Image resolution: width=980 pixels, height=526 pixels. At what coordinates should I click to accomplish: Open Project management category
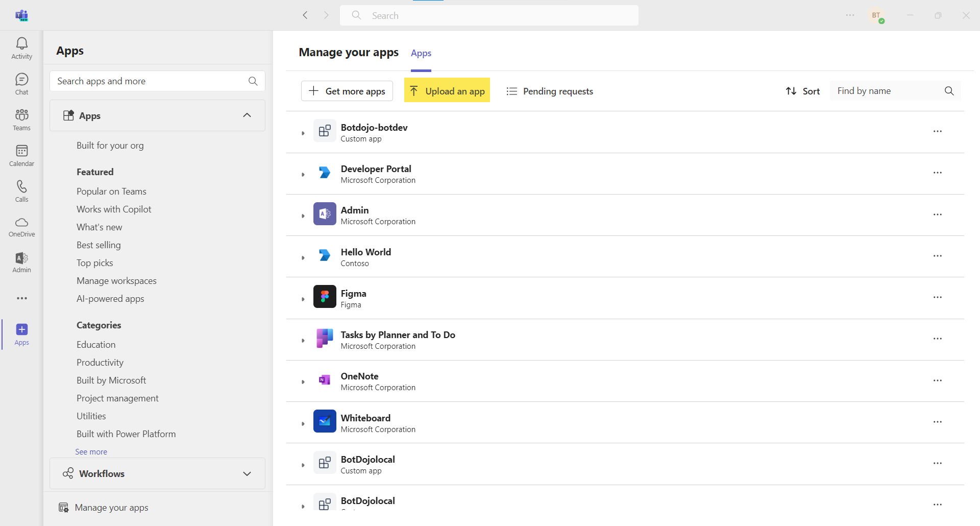click(117, 398)
